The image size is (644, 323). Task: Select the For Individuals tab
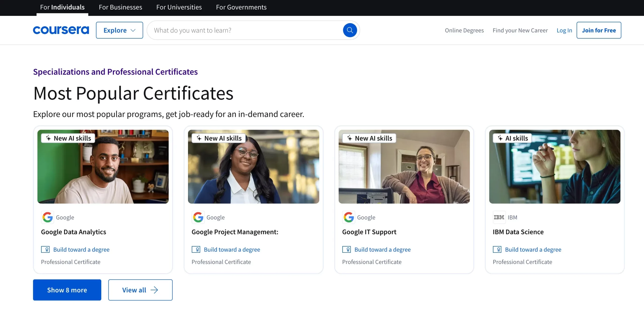(62, 7)
